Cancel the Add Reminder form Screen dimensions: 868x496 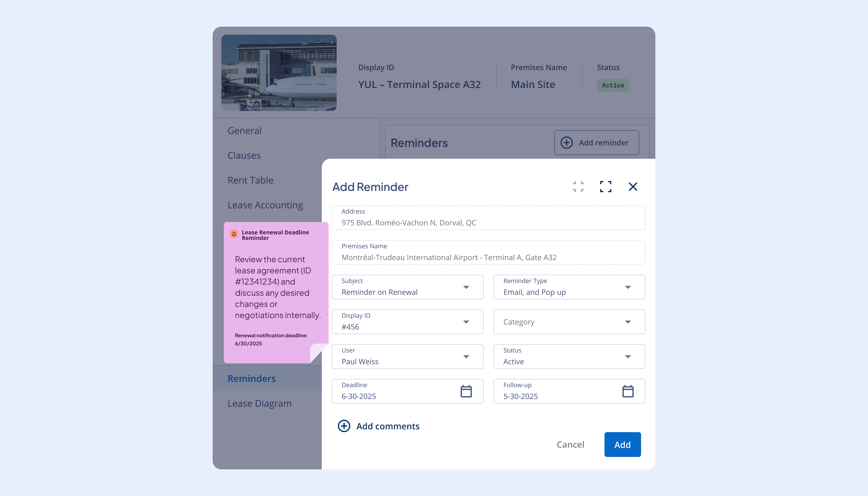coord(570,444)
